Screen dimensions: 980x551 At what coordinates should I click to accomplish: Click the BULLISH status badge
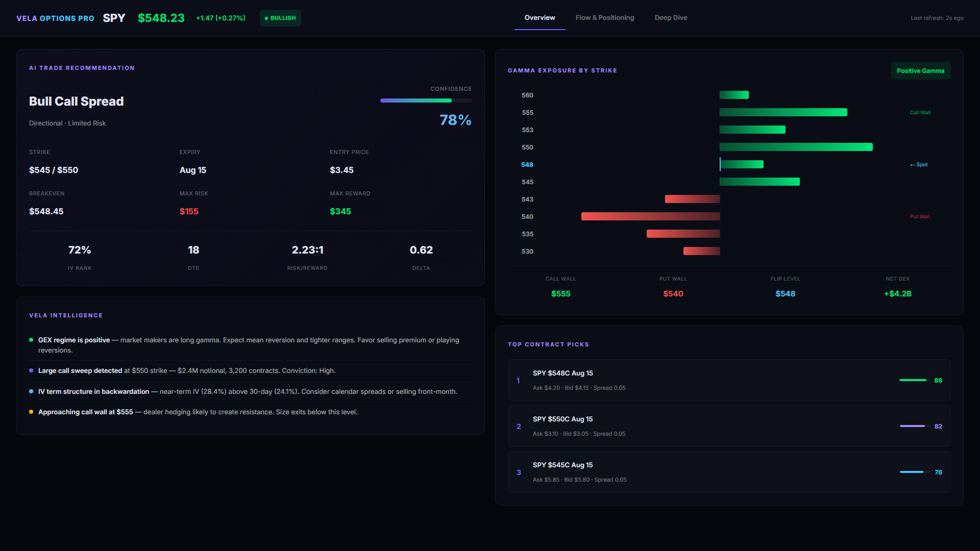pos(280,18)
